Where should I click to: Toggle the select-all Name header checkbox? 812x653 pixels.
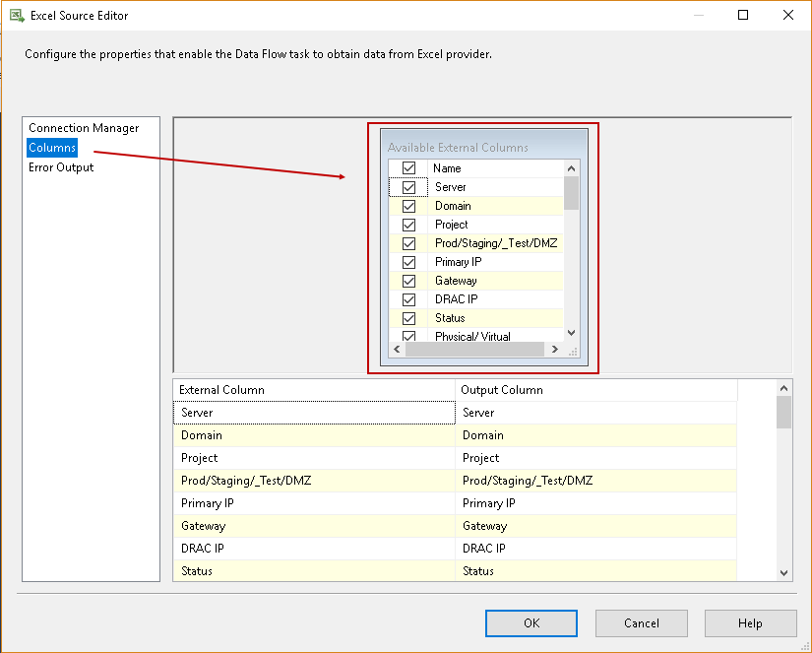point(408,168)
